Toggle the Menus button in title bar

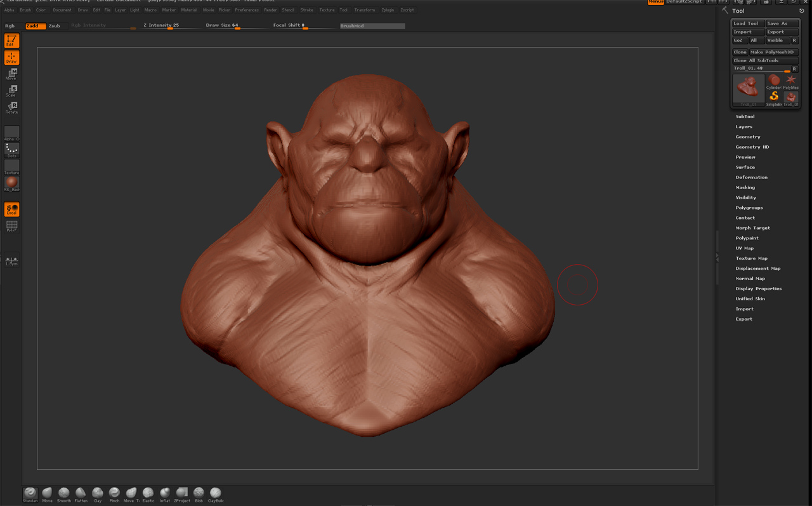(x=656, y=2)
